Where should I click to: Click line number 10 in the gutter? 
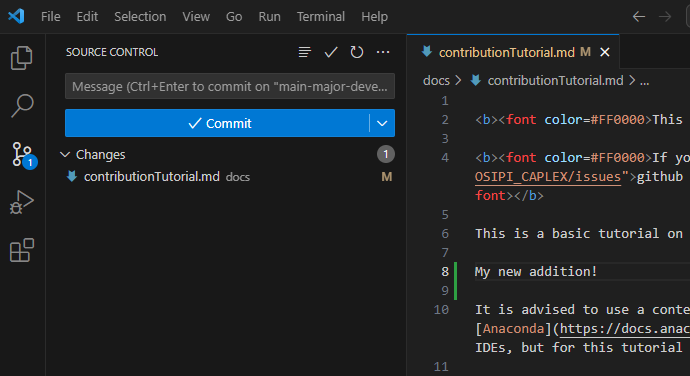(x=441, y=310)
